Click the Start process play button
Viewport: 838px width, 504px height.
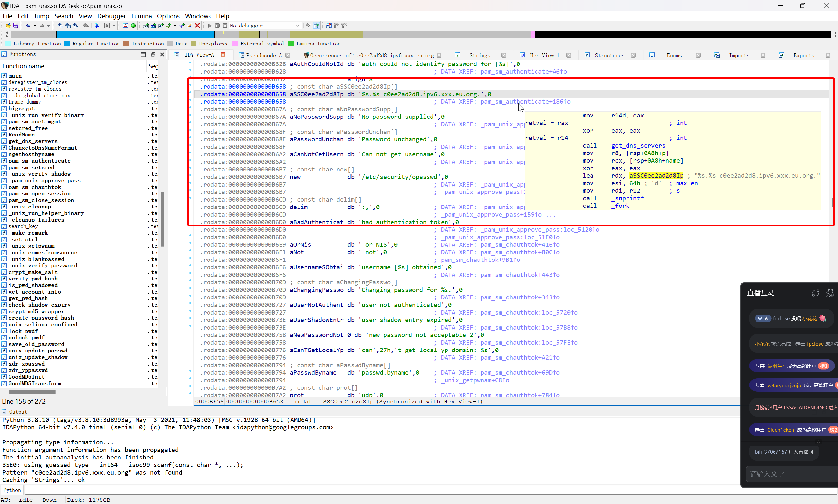point(209,26)
